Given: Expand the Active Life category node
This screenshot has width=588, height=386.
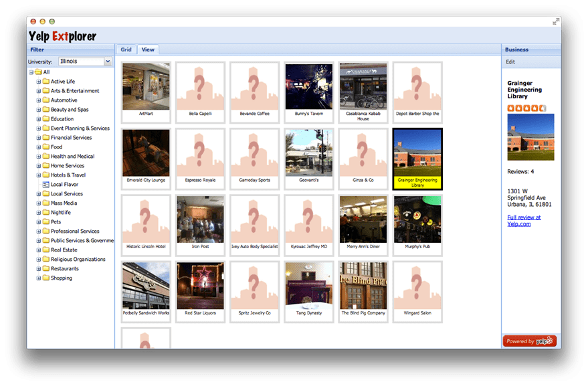Looking at the screenshot, I should click(x=38, y=82).
